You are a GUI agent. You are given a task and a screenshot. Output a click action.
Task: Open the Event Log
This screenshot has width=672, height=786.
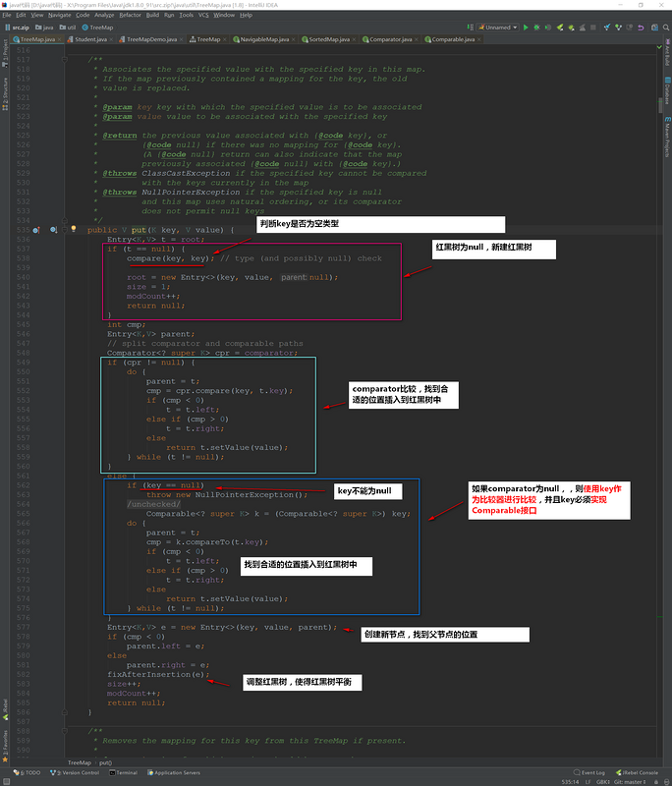589,772
